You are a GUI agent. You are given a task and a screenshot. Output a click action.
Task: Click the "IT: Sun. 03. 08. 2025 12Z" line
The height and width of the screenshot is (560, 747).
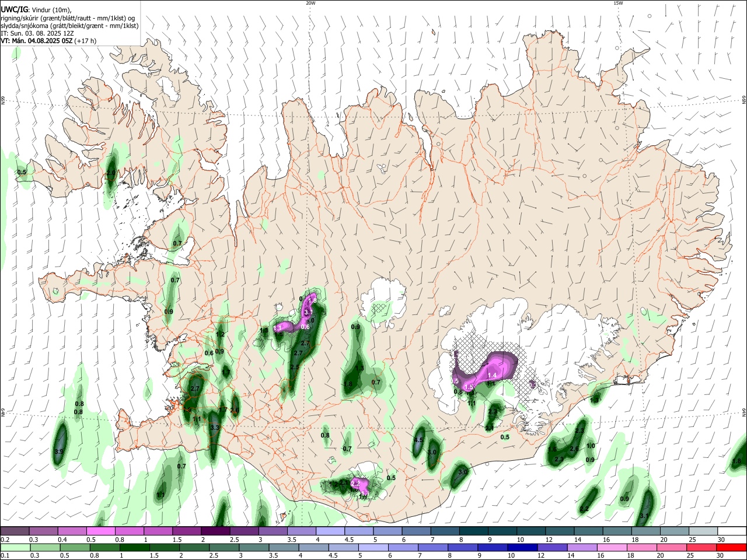click(37, 33)
